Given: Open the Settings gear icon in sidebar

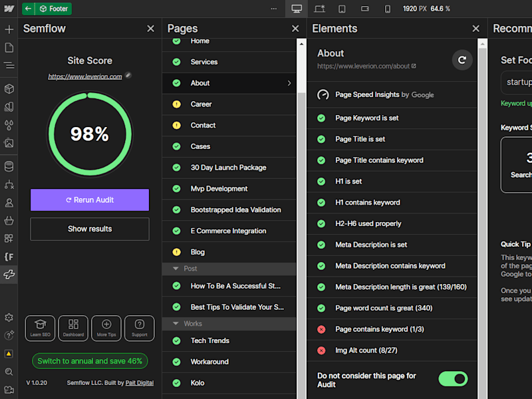Looking at the screenshot, I should tap(9, 317).
